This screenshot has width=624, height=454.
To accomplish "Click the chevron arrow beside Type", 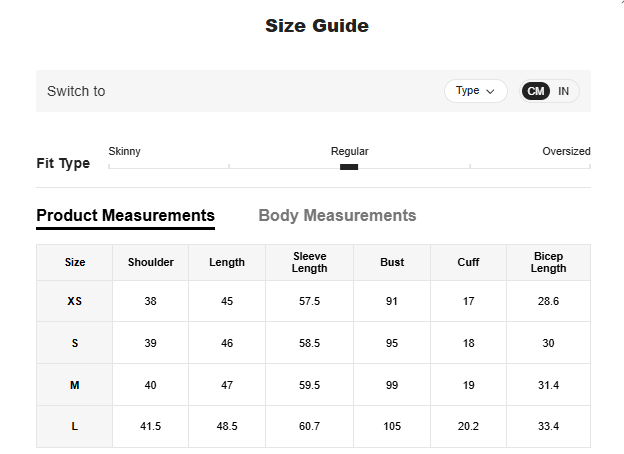I will click(x=490, y=91).
